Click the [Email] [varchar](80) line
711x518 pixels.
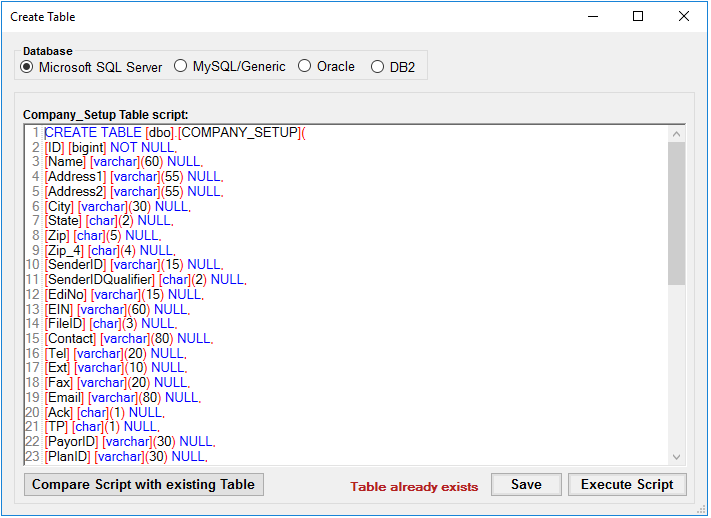(122, 398)
